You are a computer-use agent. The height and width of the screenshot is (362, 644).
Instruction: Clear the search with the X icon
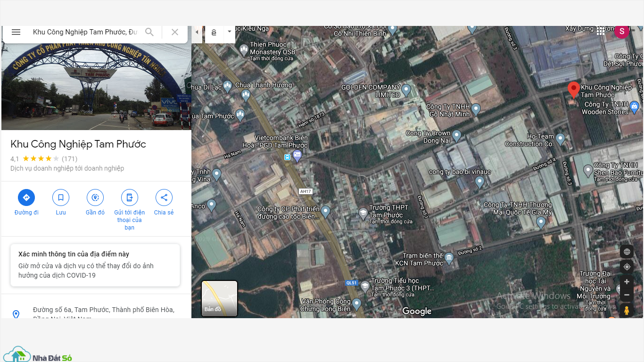point(175,32)
